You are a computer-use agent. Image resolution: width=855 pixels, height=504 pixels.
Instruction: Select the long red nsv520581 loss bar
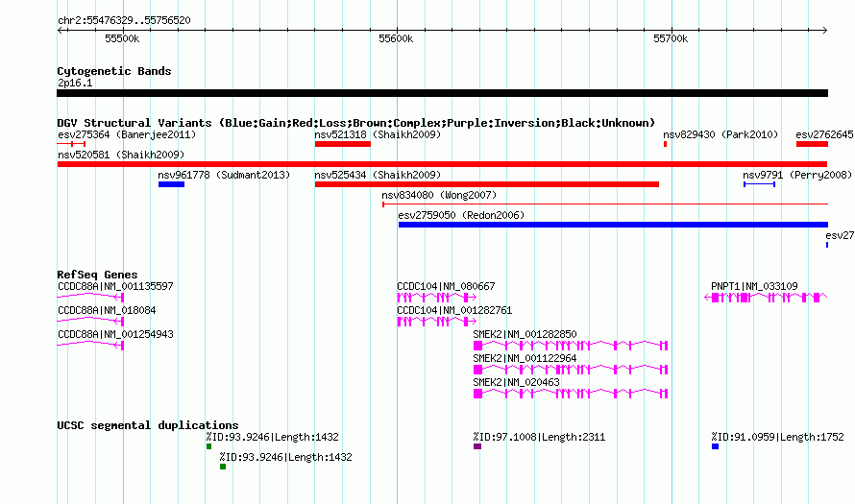[442, 164]
